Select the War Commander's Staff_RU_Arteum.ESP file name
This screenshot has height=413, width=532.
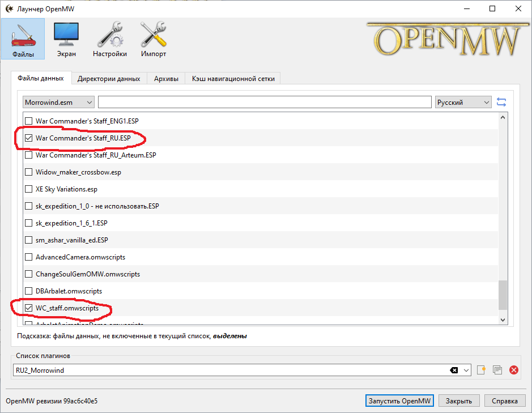pos(96,155)
